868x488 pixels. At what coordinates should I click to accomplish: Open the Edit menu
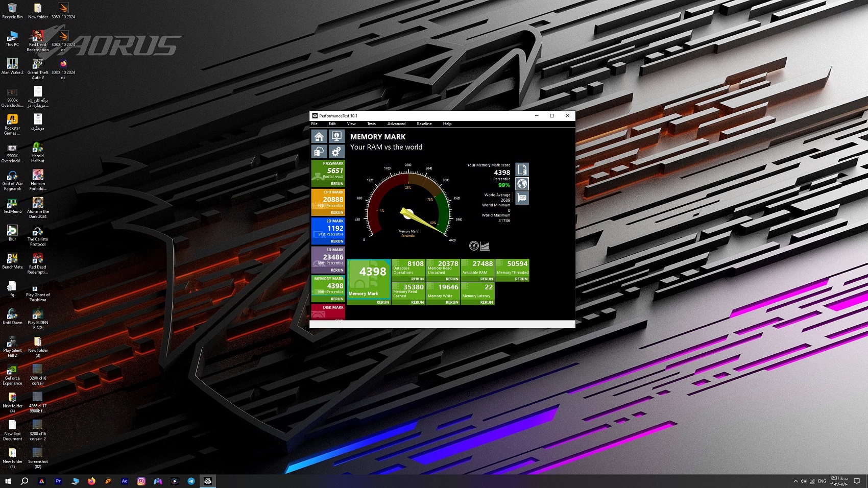tap(332, 124)
